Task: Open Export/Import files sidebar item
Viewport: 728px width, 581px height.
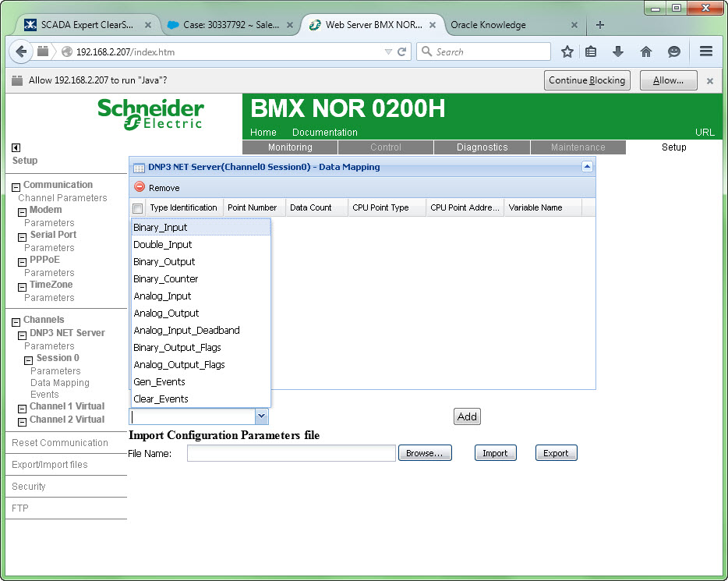Action: [50, 465]
